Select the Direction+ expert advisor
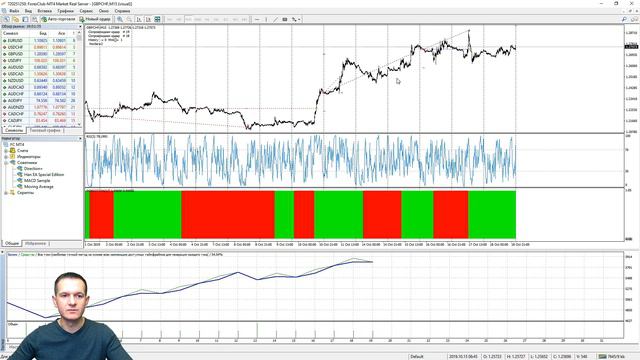The height and width of the screenshot is (360, 640). 29,169
